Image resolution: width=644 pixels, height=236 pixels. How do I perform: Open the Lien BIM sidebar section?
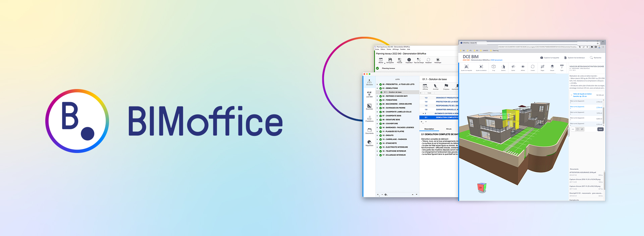tap(369, 94)
